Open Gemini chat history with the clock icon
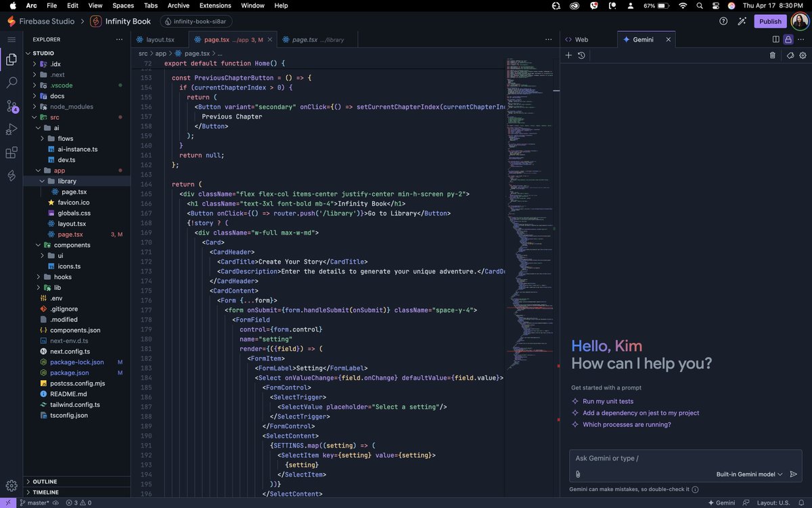This screenshot has width=812, height=508. tap(581, 55)
